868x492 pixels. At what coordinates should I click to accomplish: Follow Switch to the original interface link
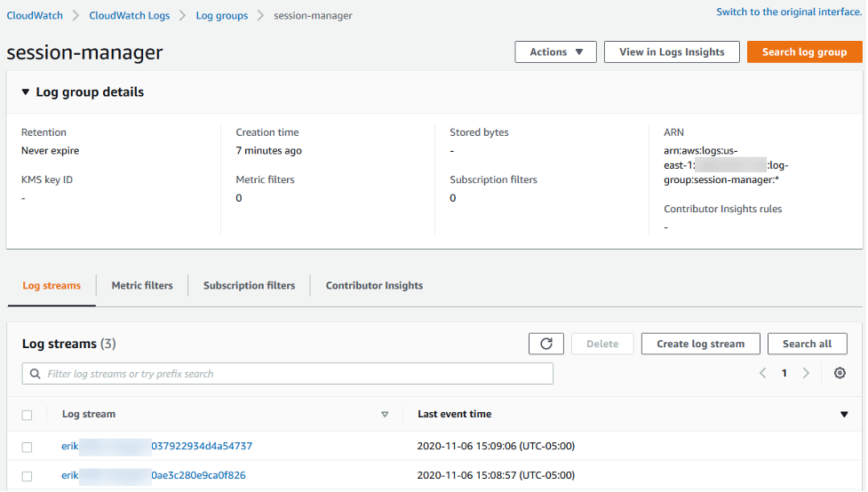coord(789,12)
